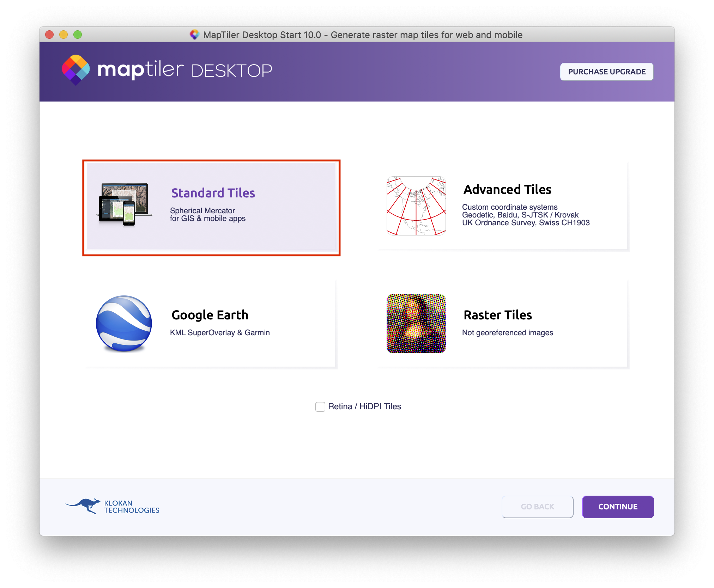
Task: Click the small MapTiler icon in title bar
Action: pyautogui.click(x=194, y=35)
